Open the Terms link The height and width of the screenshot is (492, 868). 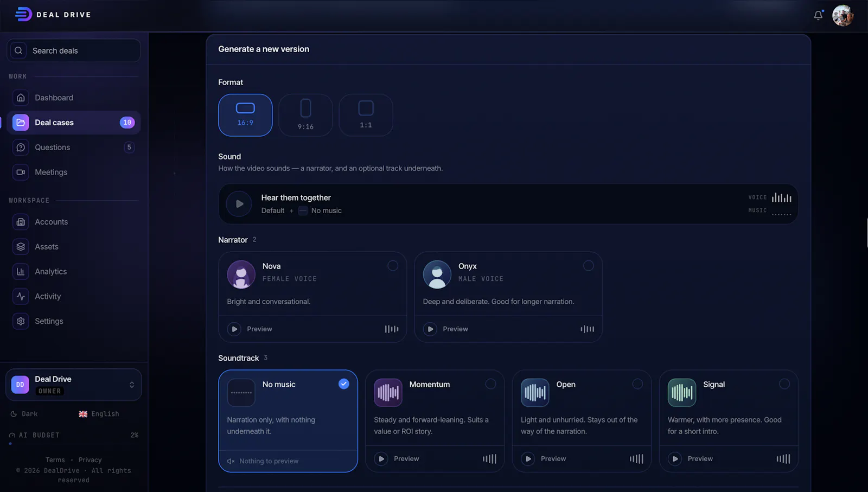pos(55,460)
